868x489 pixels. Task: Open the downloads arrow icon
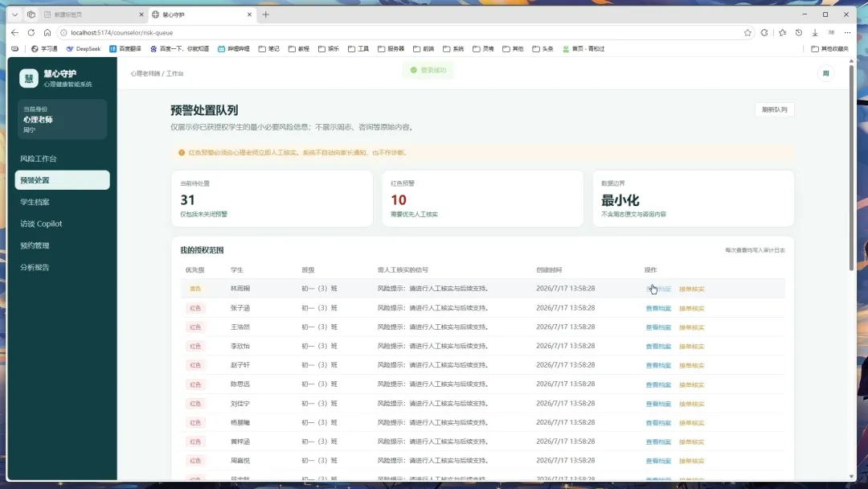815,33
